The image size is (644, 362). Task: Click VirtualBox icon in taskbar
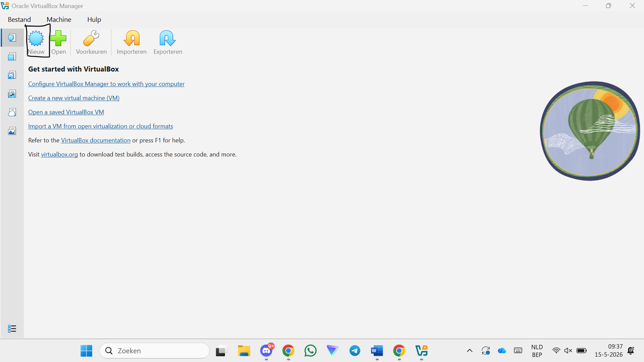(x=421, y=351)
